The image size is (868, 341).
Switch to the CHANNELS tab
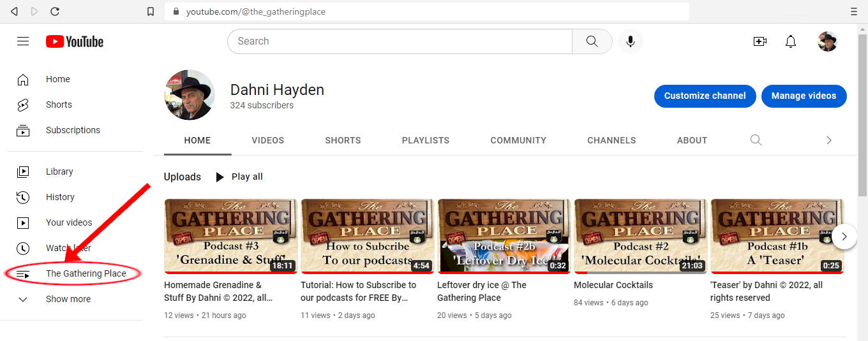coord(611,140)
